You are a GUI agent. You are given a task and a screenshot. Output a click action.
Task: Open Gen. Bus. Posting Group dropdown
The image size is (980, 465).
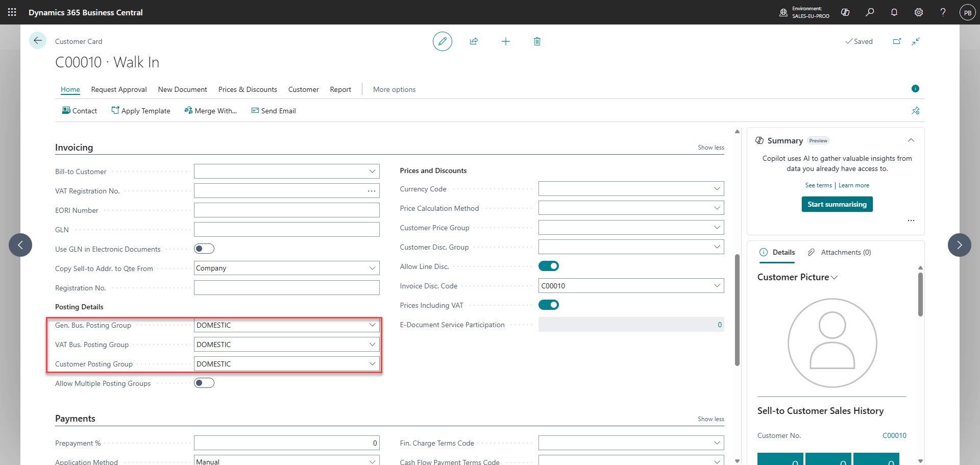pyautogui.click(x=372, y=325)
